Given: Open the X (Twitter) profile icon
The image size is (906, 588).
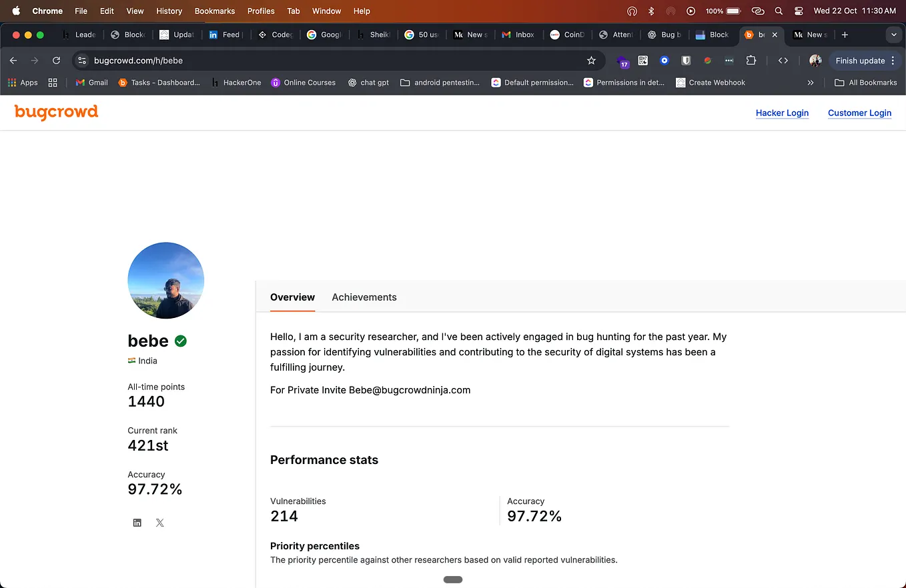Looking at the screenshot, I should (160, 523).
